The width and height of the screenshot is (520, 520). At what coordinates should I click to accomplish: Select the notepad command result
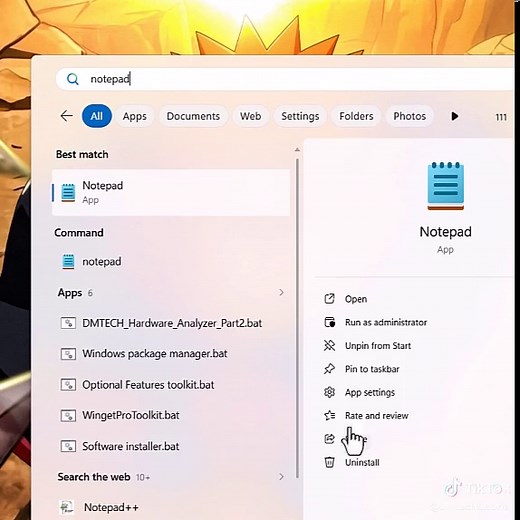click(171, 261)
